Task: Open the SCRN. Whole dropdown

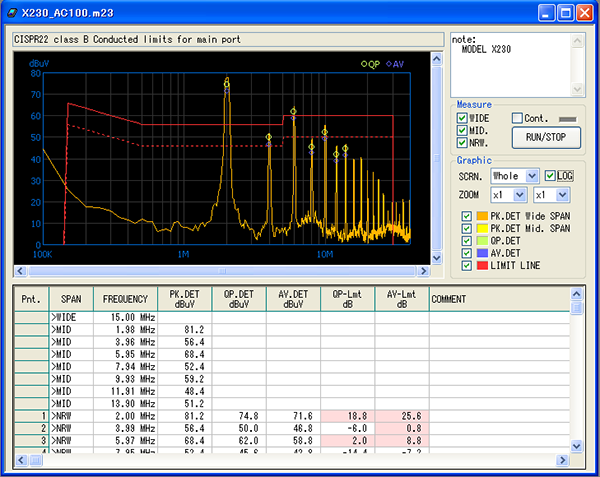Action: (x=531, y=175)
